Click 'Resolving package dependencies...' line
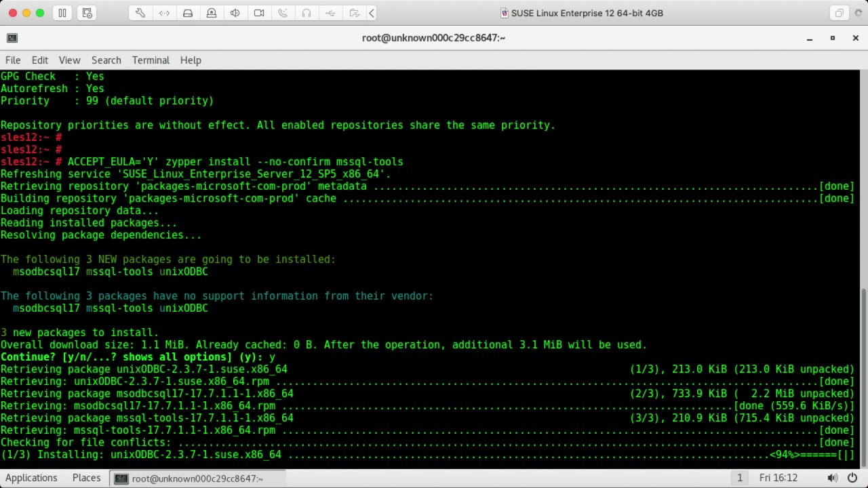The height and width of the screenshot is (488, 868). pyautogui.click(x=101, y=235)
